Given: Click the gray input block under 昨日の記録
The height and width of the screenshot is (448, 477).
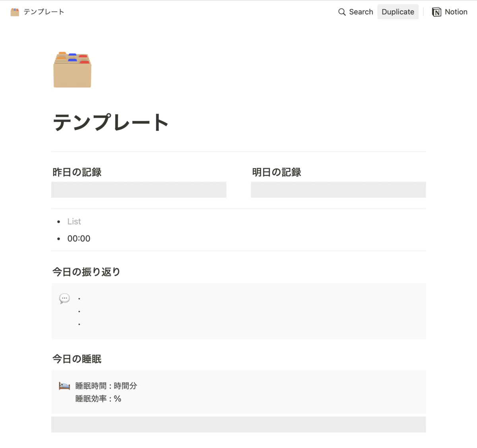Looking at the screenshot, I should pos(138,190).
